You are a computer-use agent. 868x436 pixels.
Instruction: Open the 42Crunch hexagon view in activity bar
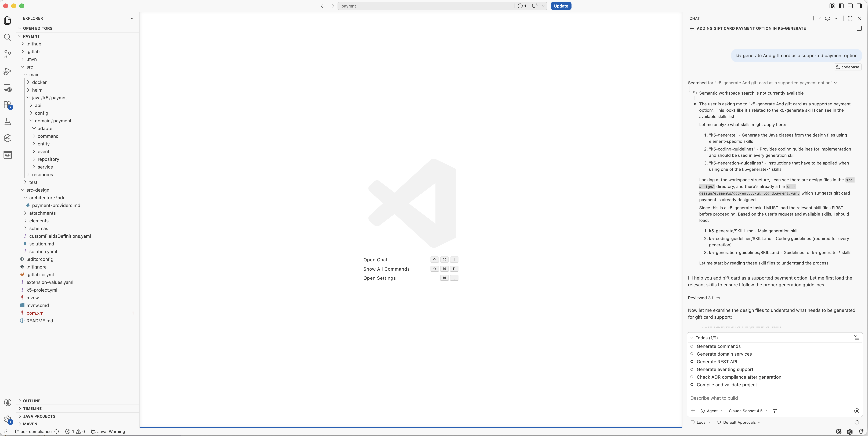click(x=7, y=138)
